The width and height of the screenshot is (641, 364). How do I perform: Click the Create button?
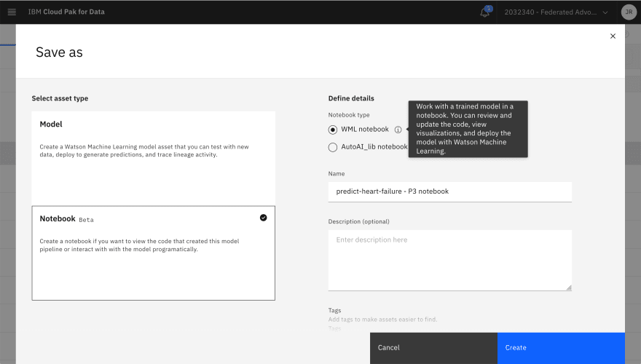(561, 348)
